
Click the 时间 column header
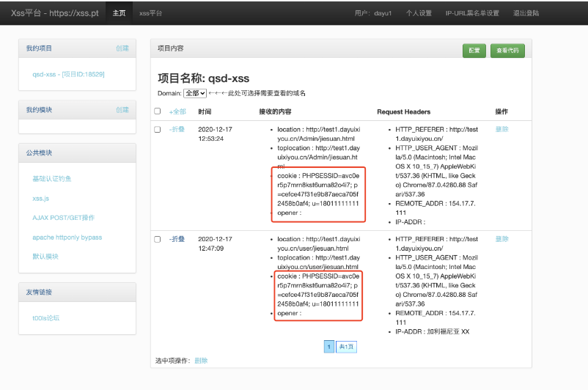coord(205,111)
